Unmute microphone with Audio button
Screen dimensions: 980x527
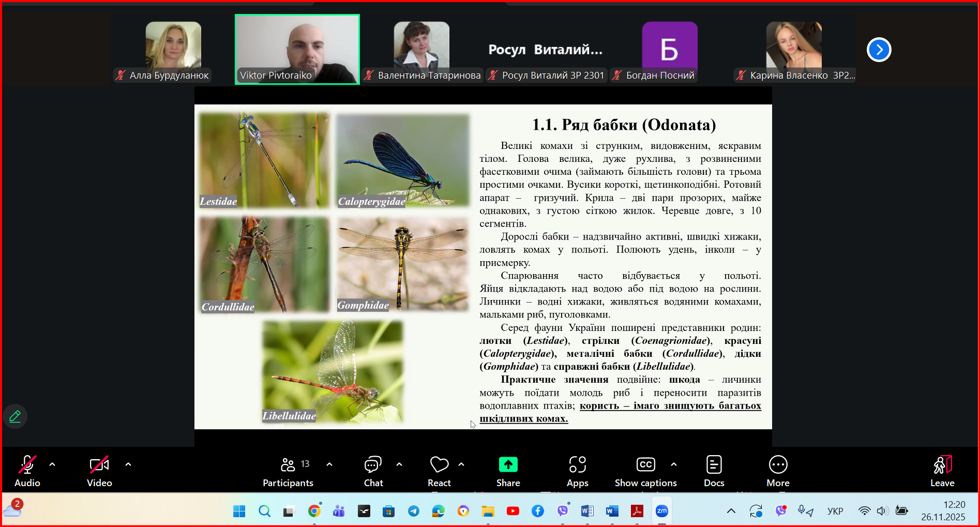pos(27,471)
